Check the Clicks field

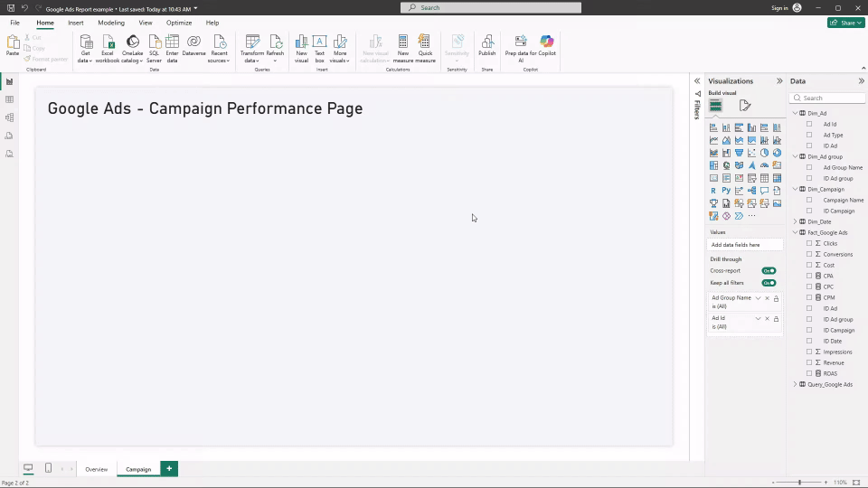tap(809, 243)
